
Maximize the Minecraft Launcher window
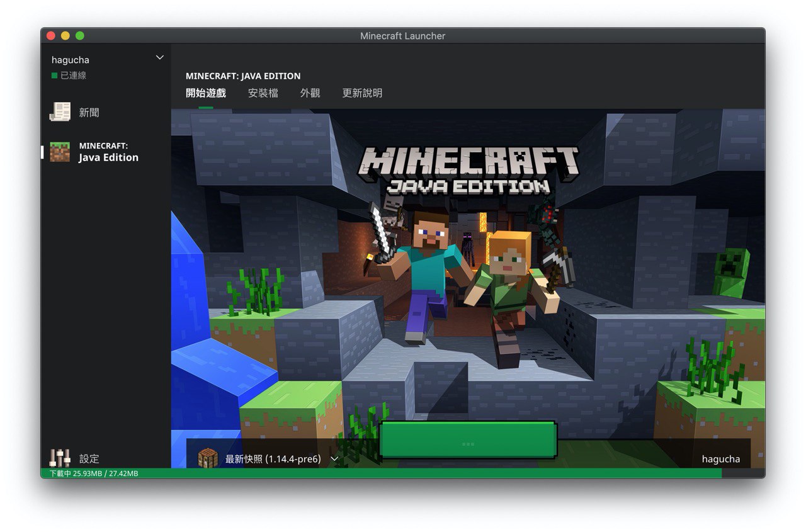(x=80, y=36)
